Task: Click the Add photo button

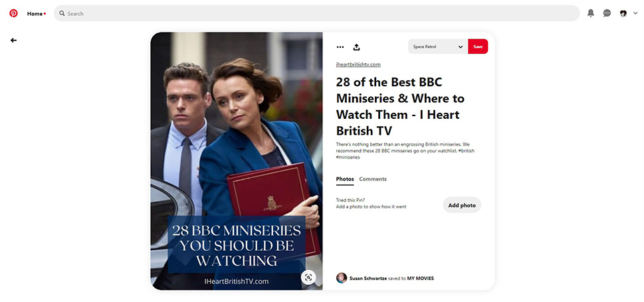Action: pyautogui.click(x=462, y=205)
